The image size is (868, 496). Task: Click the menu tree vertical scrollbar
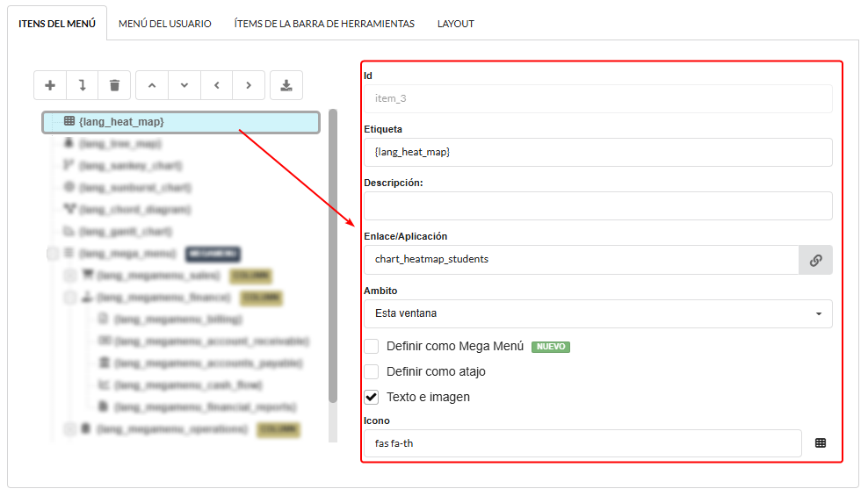point(333,255)
